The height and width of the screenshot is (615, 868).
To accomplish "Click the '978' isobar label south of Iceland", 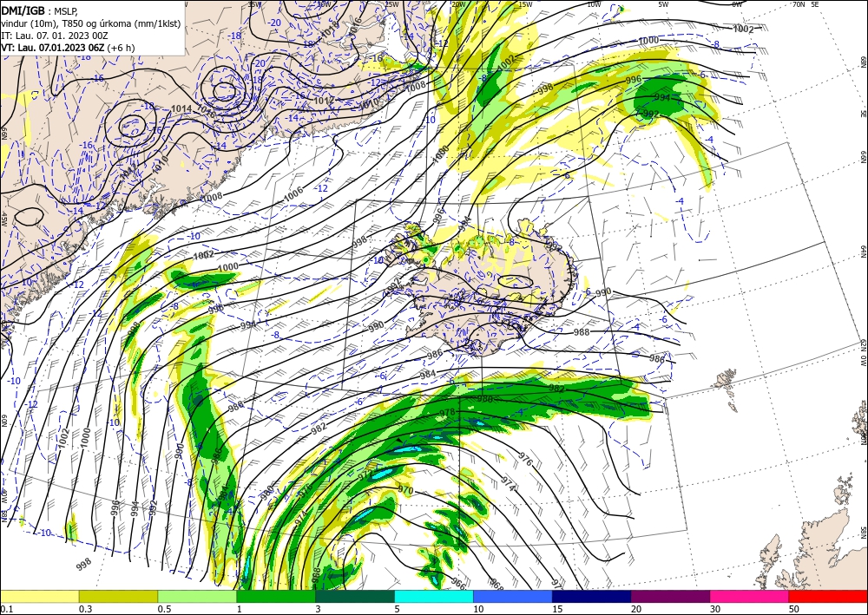I will [447, 412].
